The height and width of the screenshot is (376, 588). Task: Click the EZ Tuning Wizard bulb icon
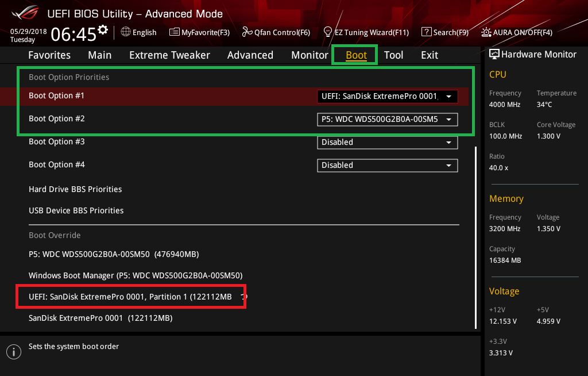pos(327,32)
